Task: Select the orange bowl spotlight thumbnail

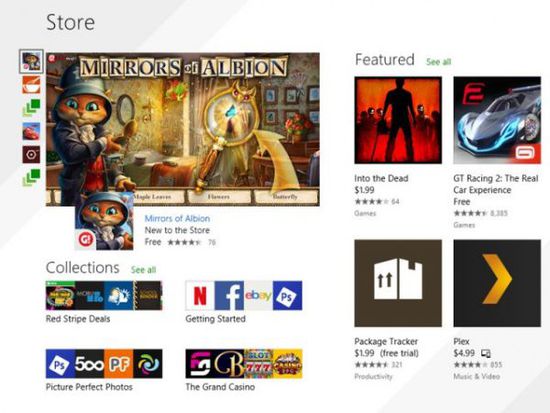Action: coord(31,85)
